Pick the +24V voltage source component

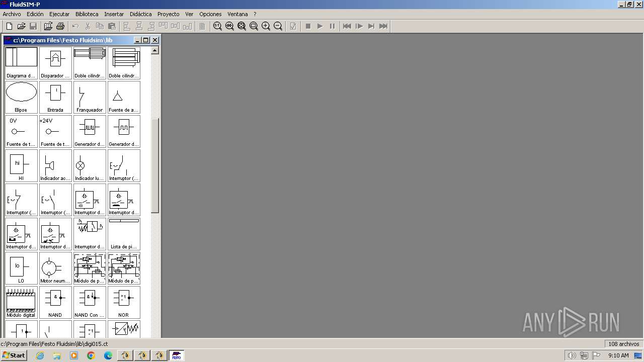pos(55,132)
